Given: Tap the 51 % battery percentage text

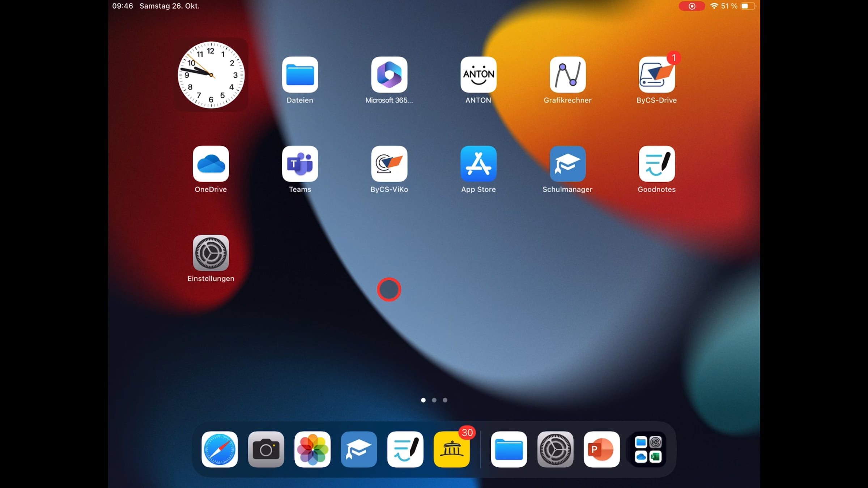Looking at the screenshot, I should click(x=729, y=6).
